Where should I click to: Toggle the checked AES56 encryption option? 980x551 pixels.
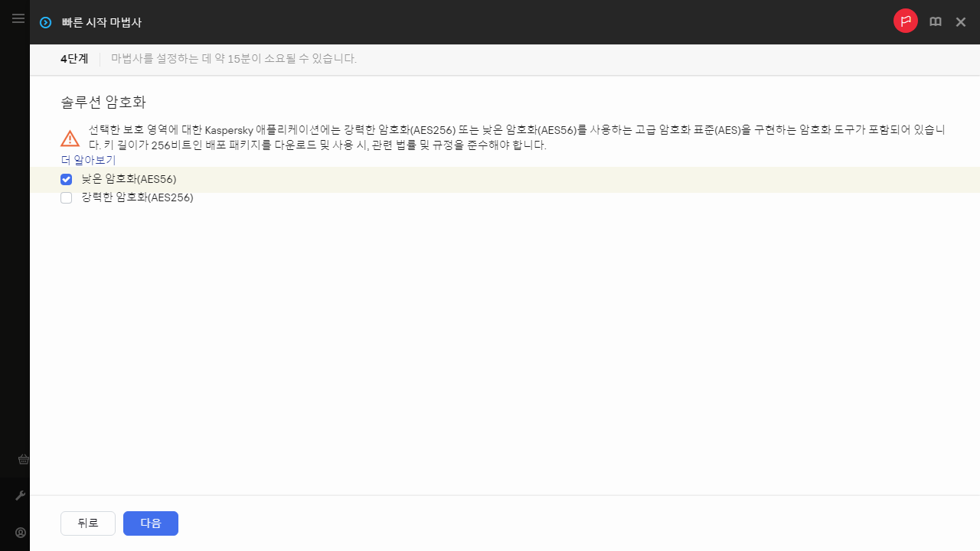[66, 179]
